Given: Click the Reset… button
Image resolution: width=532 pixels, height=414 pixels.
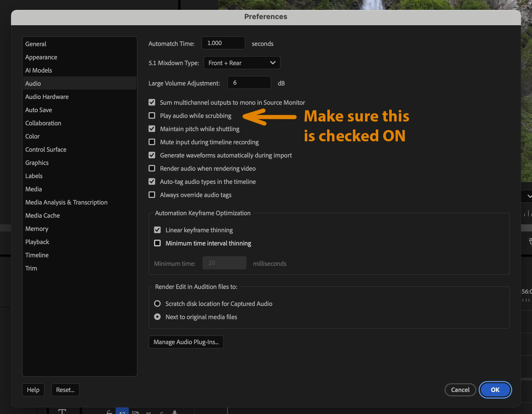Looking at the screenshot, I should coord(65,390).
